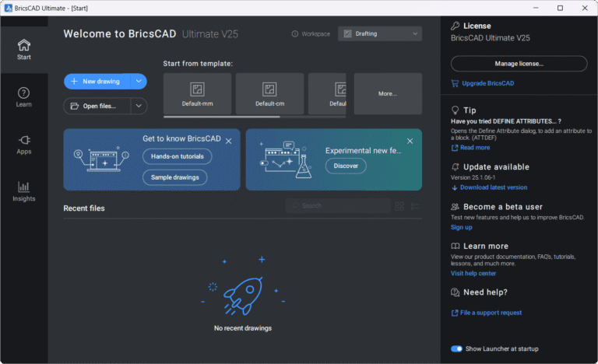598x364 pixels.
Task: Click the Workspace info icon
Action: pyautogui.click(x=295, y=34)
